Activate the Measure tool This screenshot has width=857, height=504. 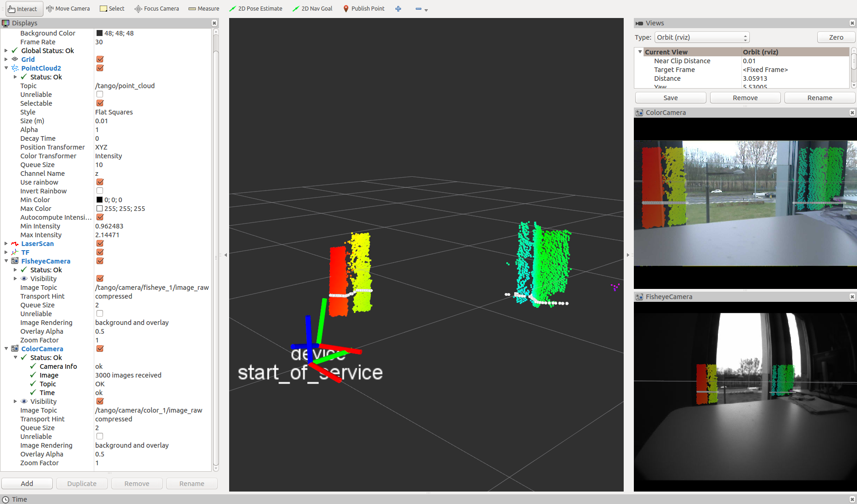[x=204, y=8]
